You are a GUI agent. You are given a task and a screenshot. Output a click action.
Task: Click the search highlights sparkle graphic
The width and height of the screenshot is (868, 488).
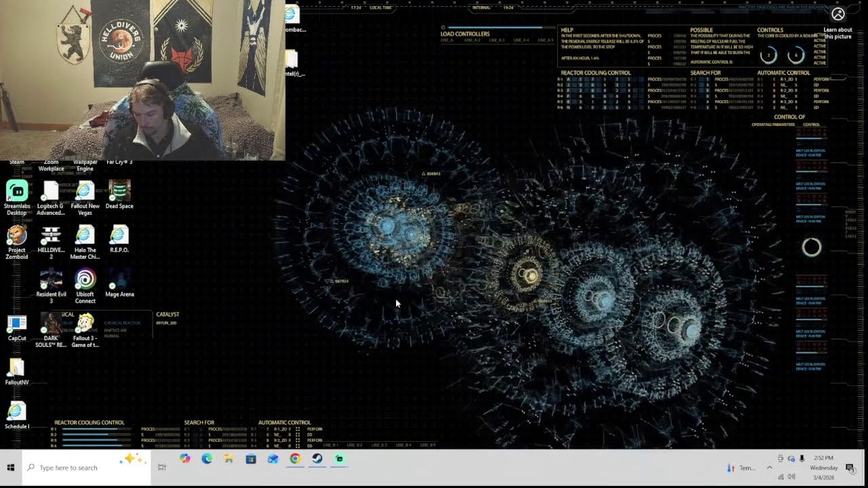132,460
